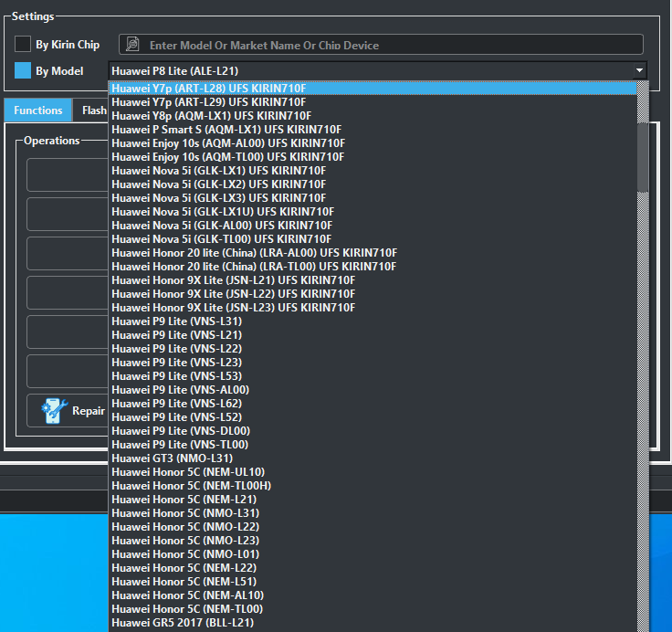This screenshot has width=672, height=632.
Task: Pick Huawei Honor 5C (NEM-TL00H)
Action: pyautogui.click(x=373, y=486)
